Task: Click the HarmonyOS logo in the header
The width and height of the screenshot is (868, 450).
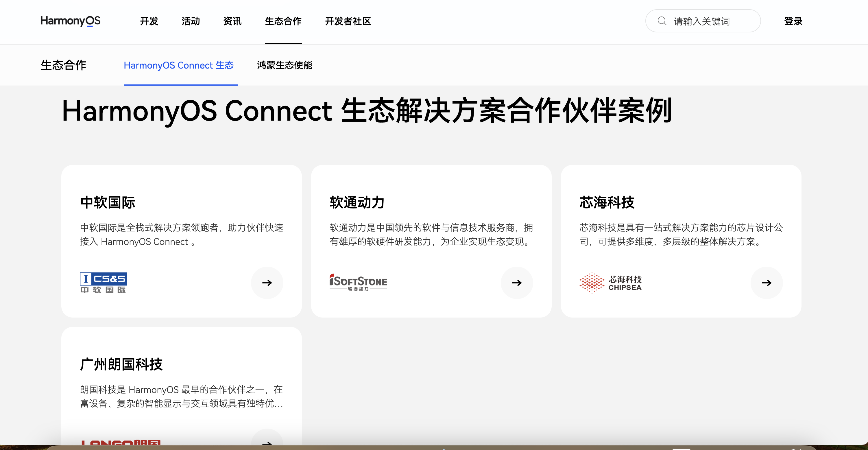Action: coord(70,21)
